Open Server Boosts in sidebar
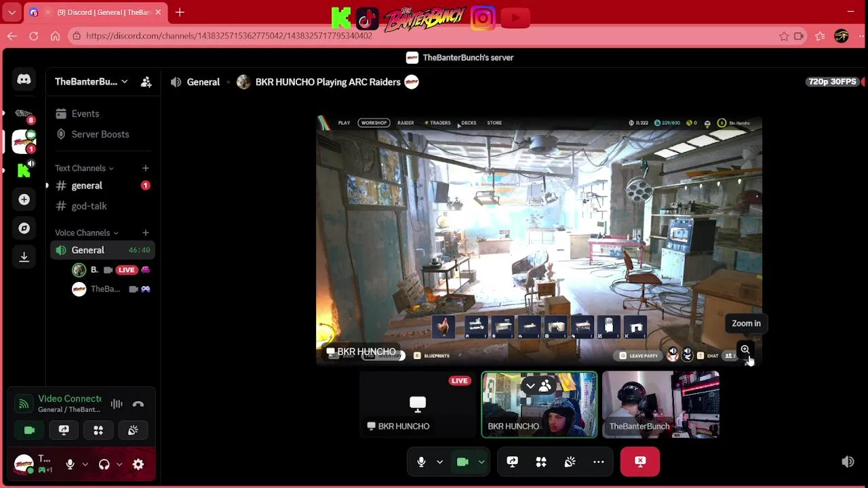Screen dimensions: 868x488 click(x=102, y=134)
